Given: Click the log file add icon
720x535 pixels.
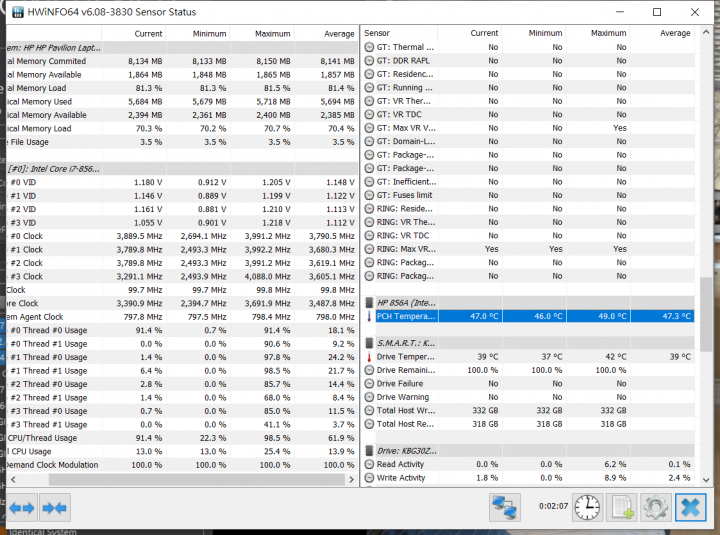Looking at the screenshot, I should (622, 507).
